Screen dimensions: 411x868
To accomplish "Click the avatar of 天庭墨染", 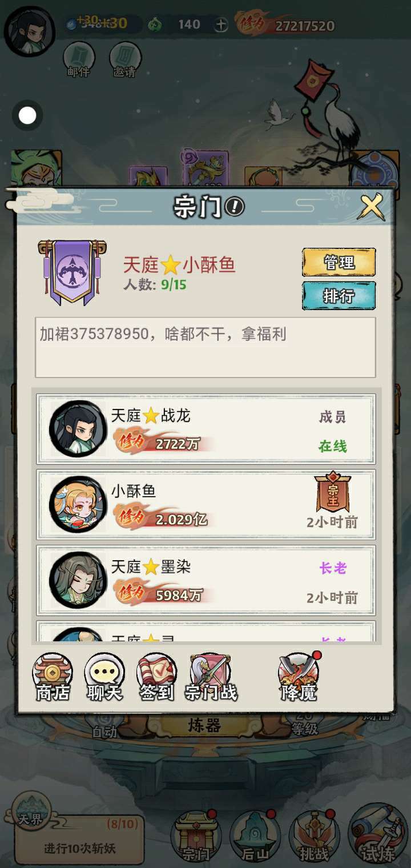I will (x=78, y=580).
